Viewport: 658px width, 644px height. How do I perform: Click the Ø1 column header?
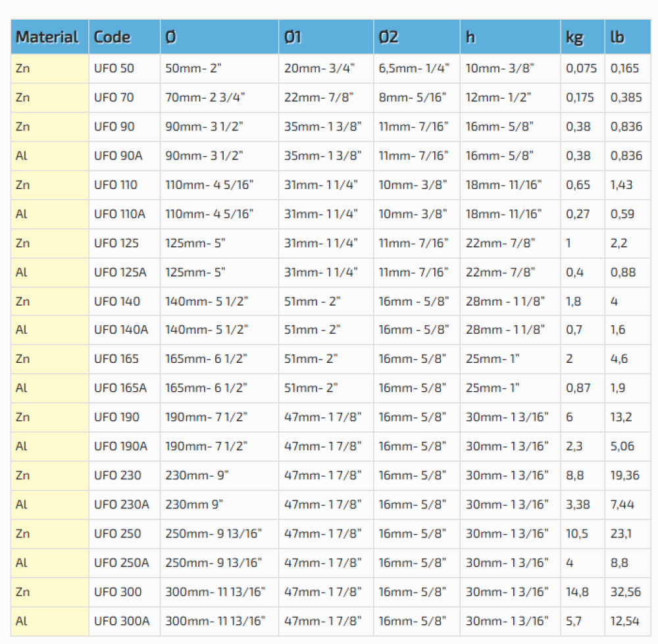293,37
